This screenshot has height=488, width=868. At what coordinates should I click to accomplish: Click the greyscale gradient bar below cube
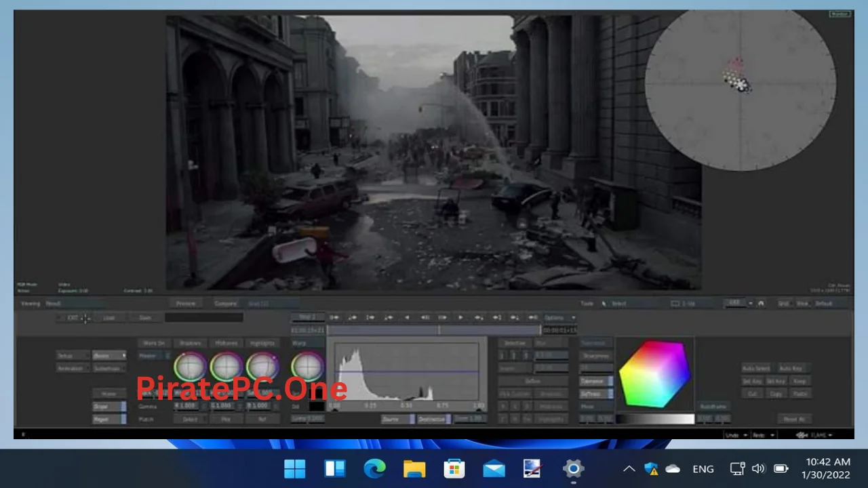point(655,419)
